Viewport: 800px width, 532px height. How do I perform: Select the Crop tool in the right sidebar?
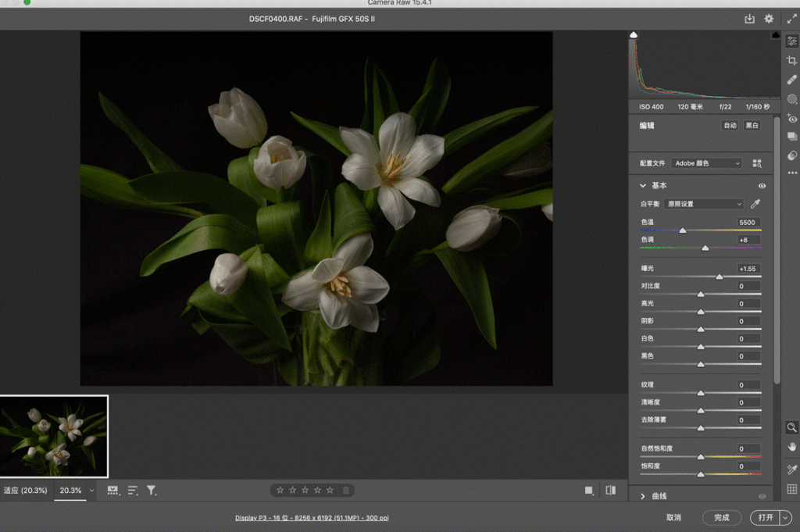pyautogui.click(x=792, y=59)
